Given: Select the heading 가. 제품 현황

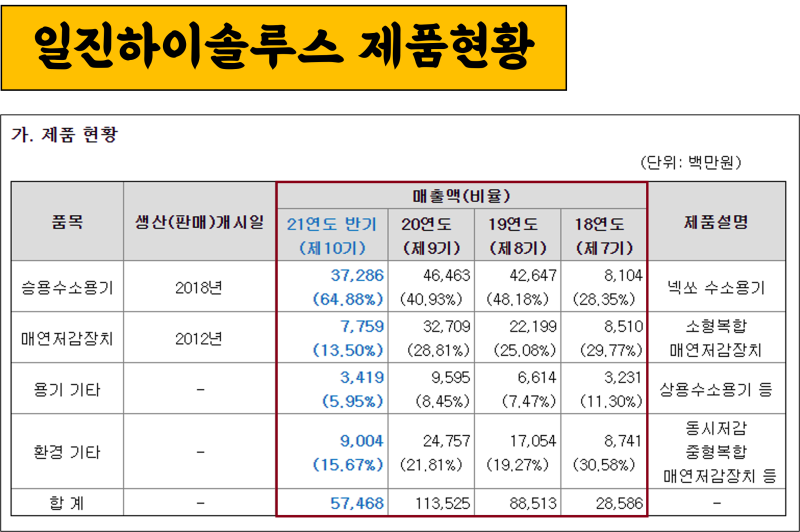Looking at the screenshot, I should tap(65, 135).
